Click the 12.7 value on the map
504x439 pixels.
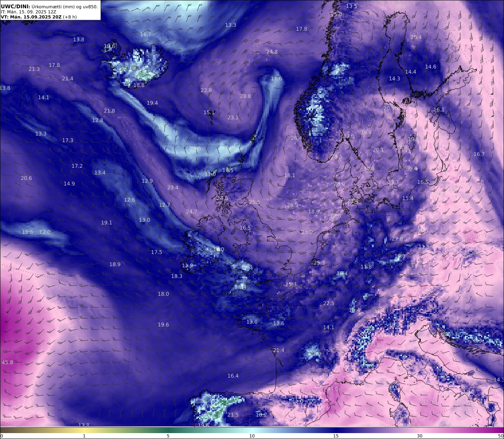pos(165,205)
